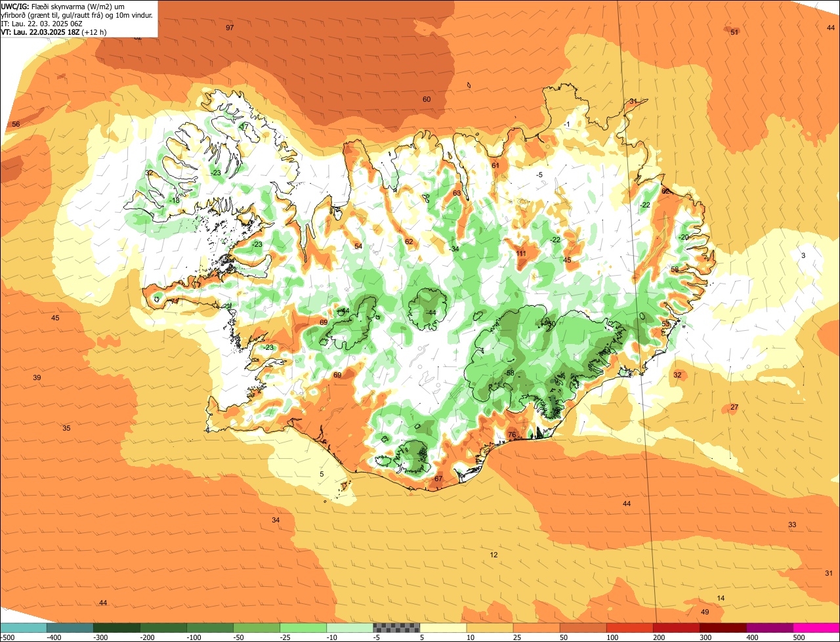The height and width of the screenshot is (642, 840).
Task: Select the dark maroon swatch between 300 and 400
Action: click(723, 628)
